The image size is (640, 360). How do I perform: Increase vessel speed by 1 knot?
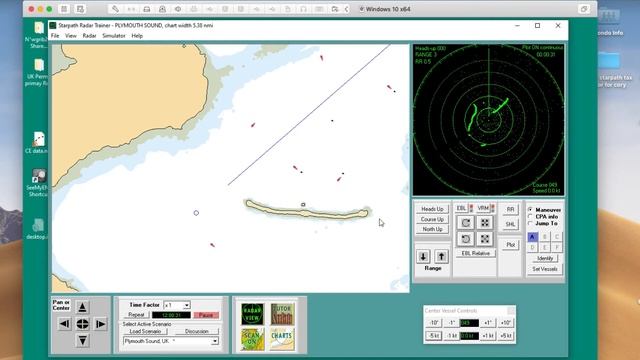[x=488, y=336]
